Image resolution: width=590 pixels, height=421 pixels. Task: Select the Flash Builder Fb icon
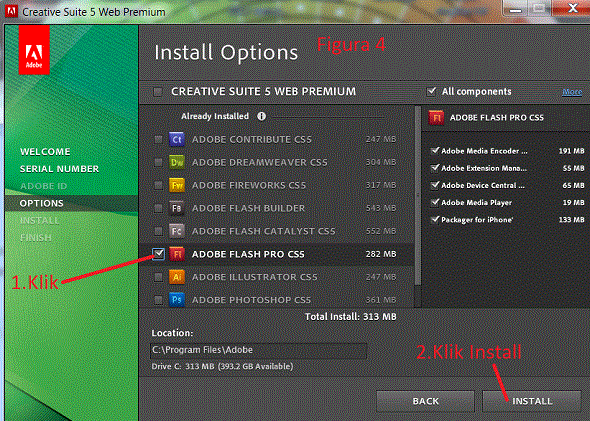(x=176, y=208)
